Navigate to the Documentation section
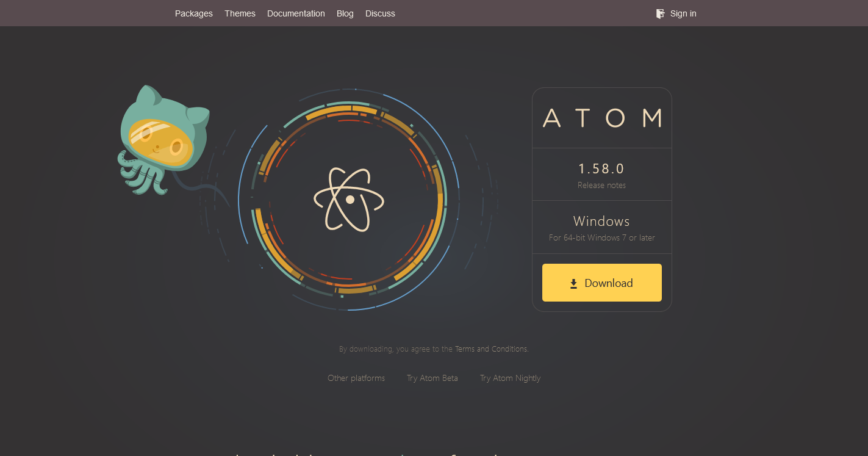The height and width of the screenshot is (456, 868). [x=296, y=13]
